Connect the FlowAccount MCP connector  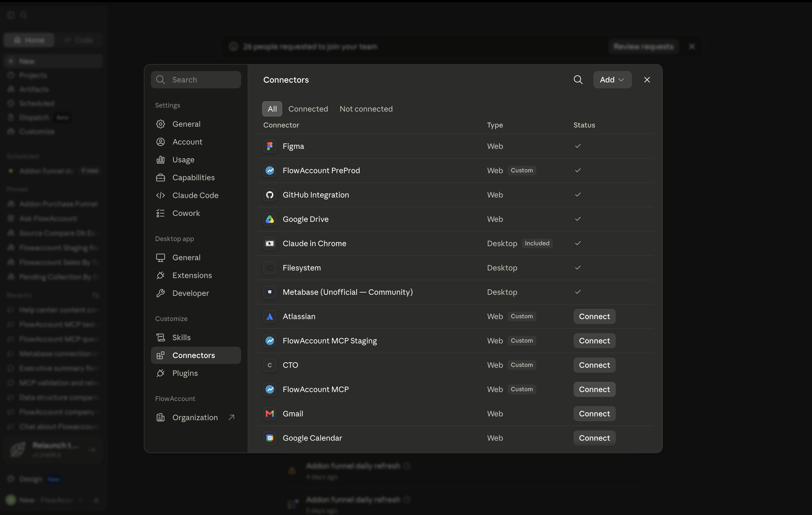pyautogui.click(x=594, y=389)
